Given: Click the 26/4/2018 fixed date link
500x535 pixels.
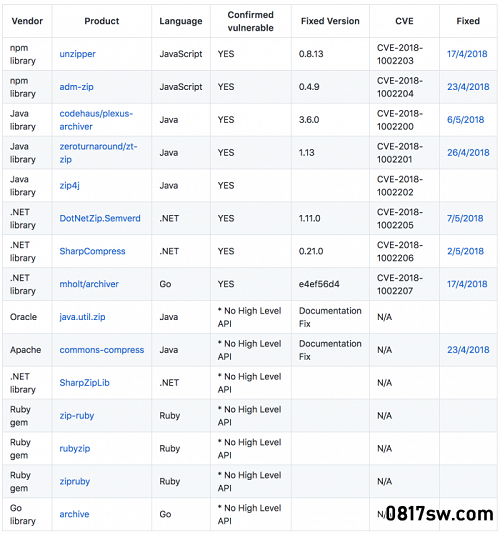Looking at the screenshot, I should click(468, 153).
